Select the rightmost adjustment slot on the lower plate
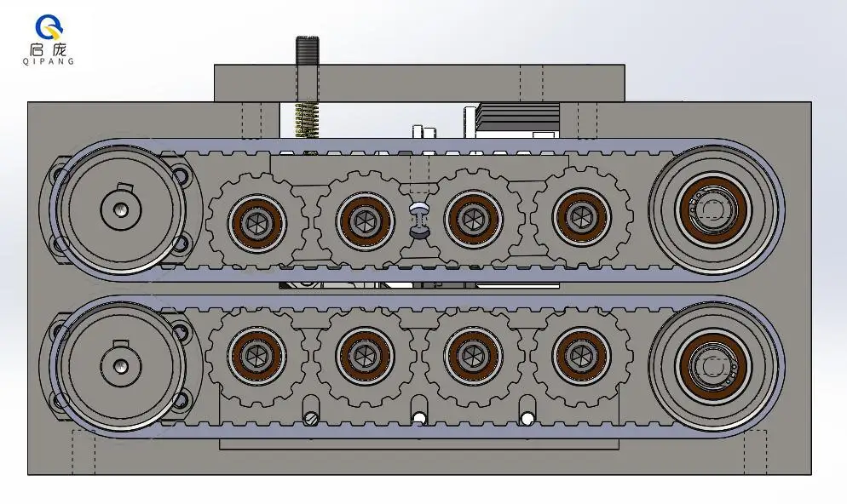 tap(527, 410)
